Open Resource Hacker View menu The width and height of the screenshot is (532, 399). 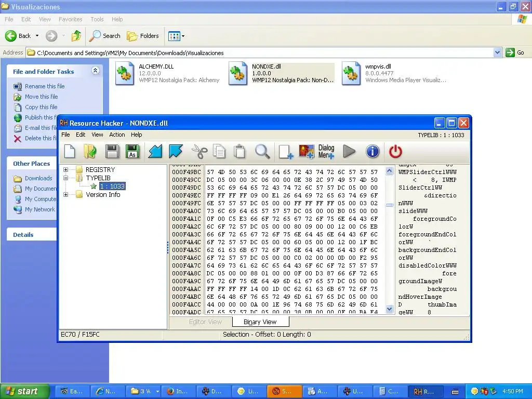click(97, 135)
